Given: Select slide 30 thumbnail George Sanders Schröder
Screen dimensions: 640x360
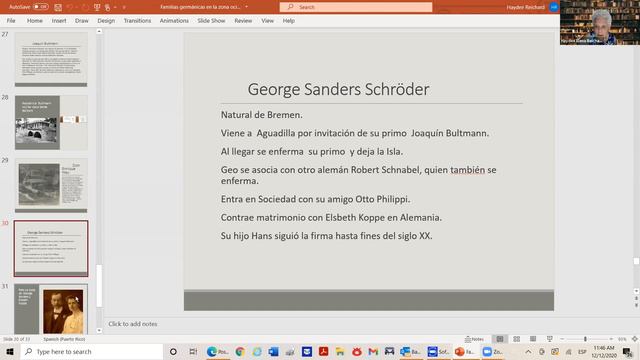Looking at the screenshot, I should coord(51,249).
